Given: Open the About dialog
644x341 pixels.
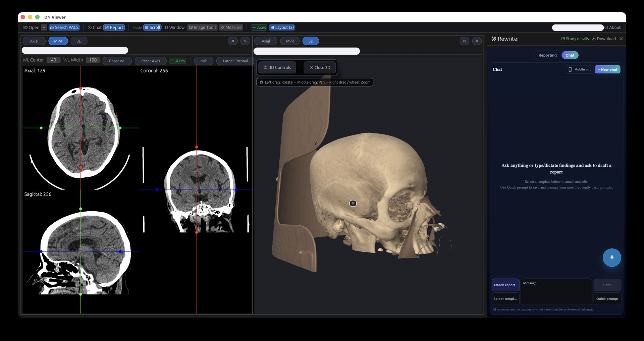Looking at the screenshot, I should (612, 27).
